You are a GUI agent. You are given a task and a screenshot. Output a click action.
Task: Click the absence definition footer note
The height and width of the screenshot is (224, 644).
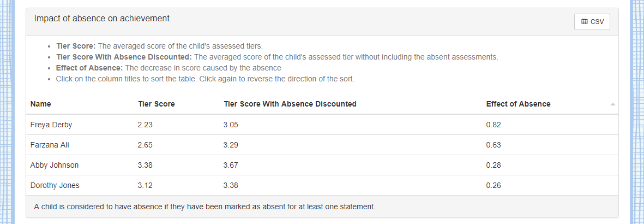(204, 207)
